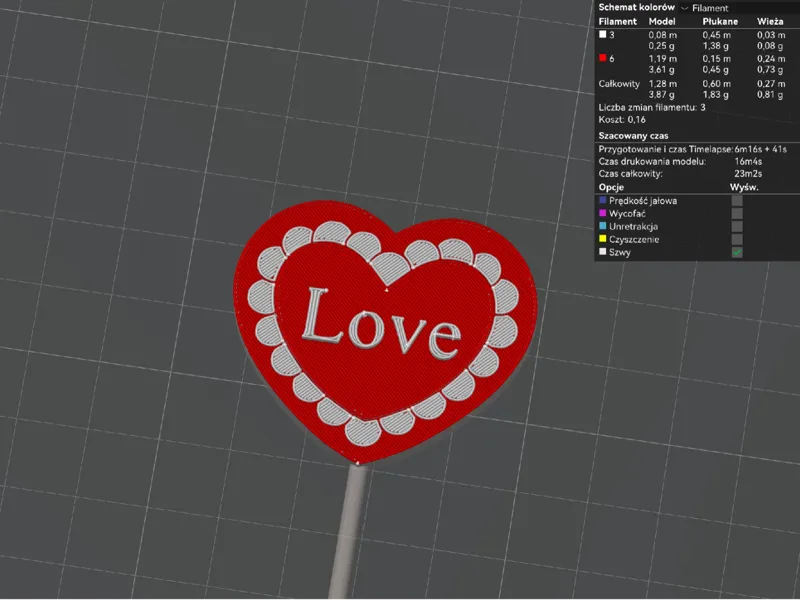Image resolution: width=800 pixels, height=600 pixels.
Task: Click the red filament 6 color swatch
Action: tap(603, 58)
